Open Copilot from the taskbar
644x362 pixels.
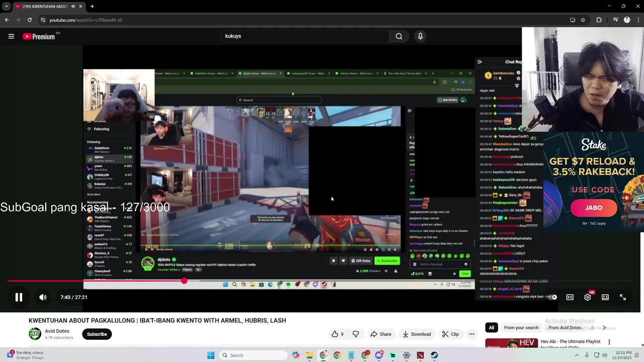click(x=295, y=355)
